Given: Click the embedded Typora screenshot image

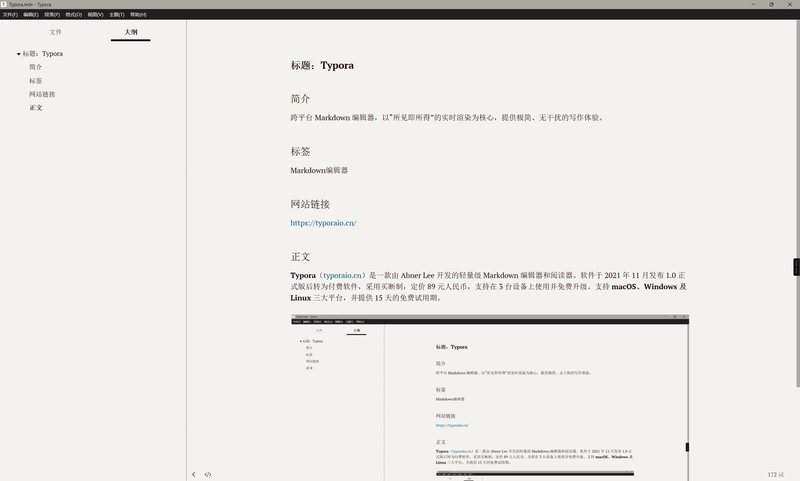Looking at the screenshot, I should [x=490, y=397].
